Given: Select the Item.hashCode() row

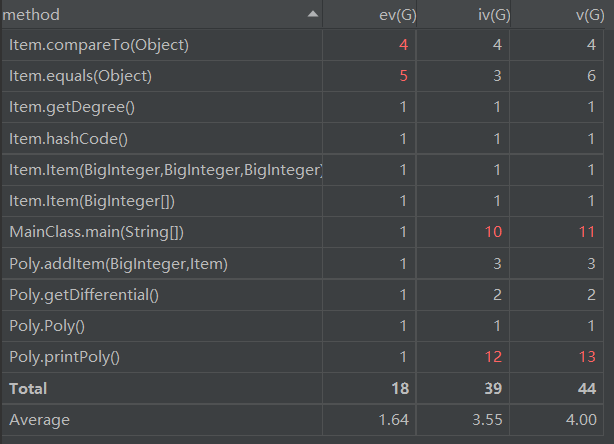Looking at the screenshot, I should pos(302,139).
